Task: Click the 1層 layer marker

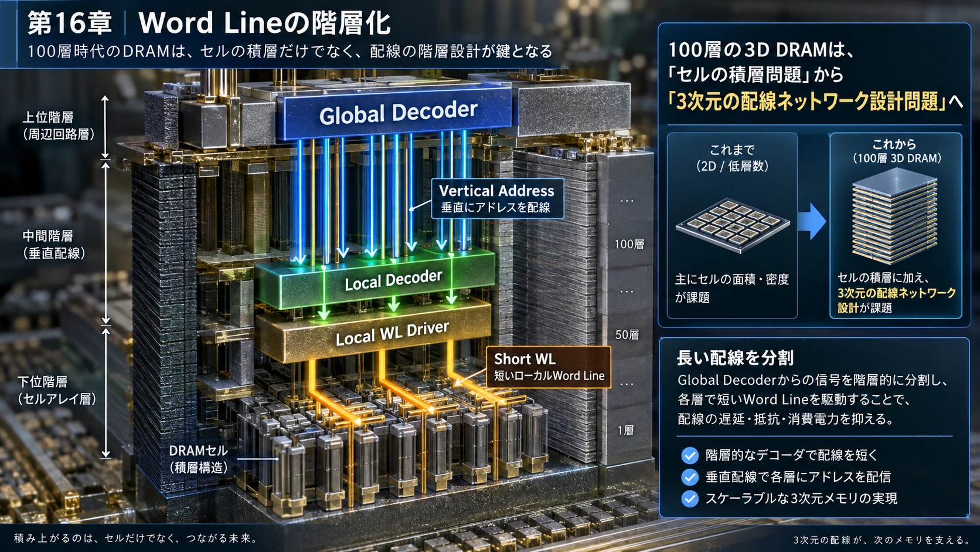Action: [625, 431]
